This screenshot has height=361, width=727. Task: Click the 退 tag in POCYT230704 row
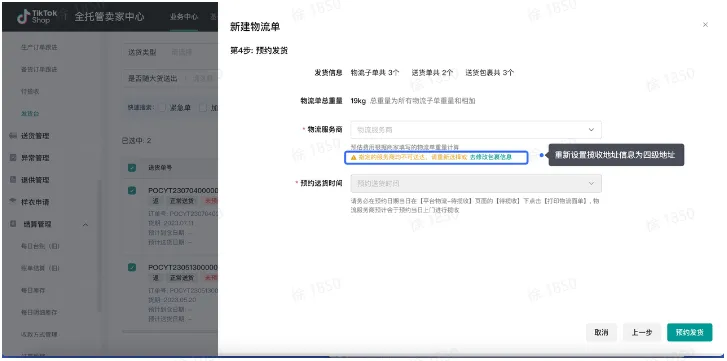(x=156, y=201)
